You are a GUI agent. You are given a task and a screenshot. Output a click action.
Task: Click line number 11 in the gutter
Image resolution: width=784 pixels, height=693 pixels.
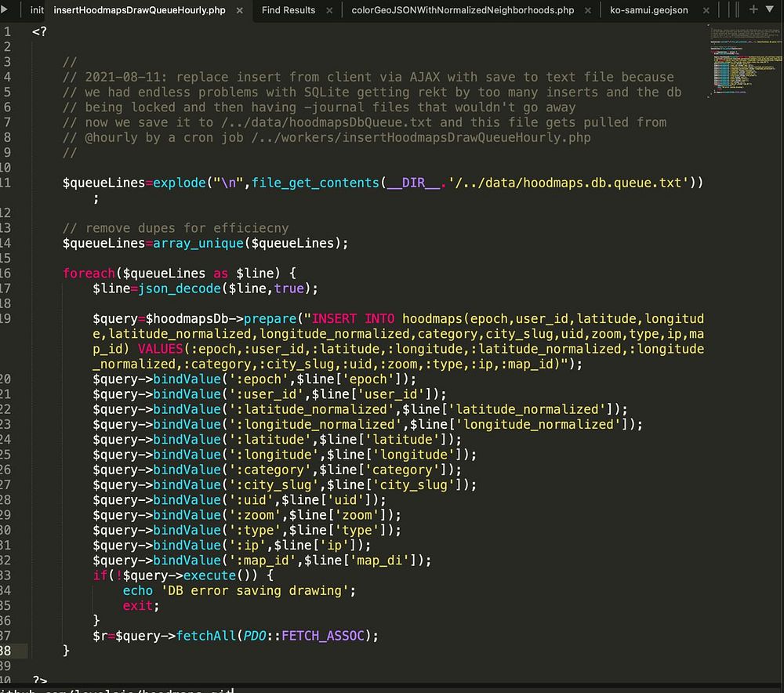coord(6,183)
